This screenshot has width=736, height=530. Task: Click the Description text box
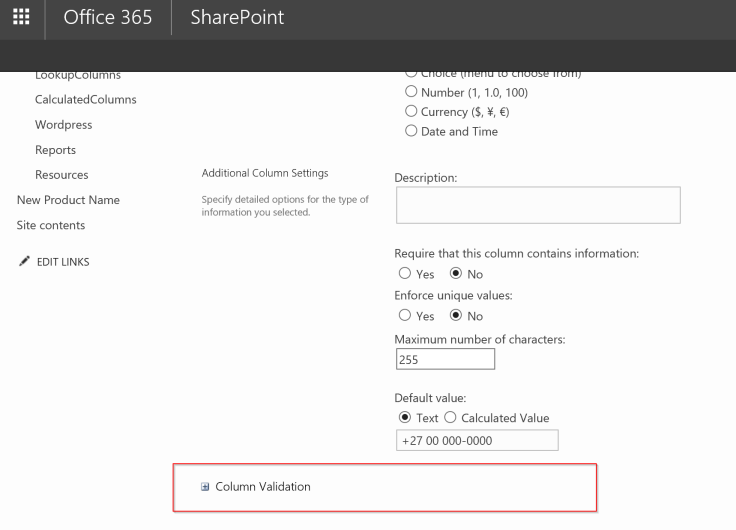(538, 205)
